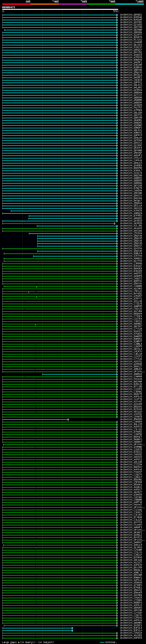Select hit label UniRef100_A7PD76
146x644 pixels.
131,58
